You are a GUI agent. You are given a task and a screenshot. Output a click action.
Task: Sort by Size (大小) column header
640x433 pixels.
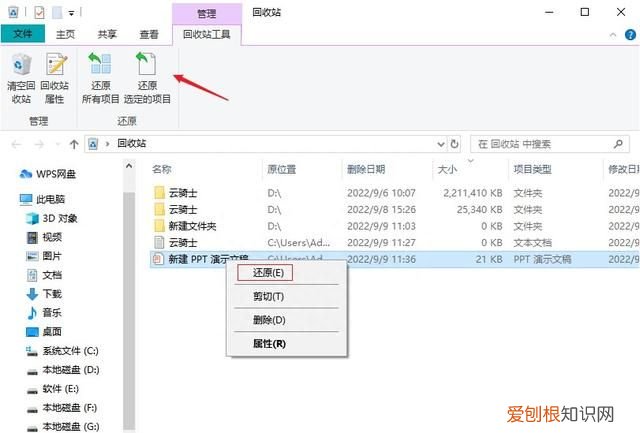point(447,169)
